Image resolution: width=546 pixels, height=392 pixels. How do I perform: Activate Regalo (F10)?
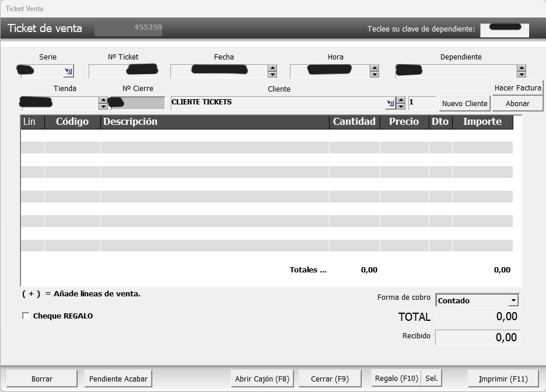click(x=395, y=378)
